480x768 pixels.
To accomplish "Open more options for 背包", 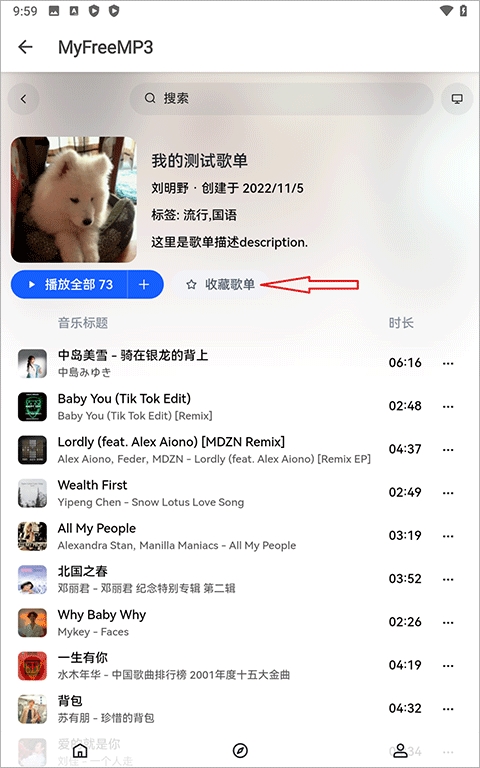I will click(x=448, y=709).
